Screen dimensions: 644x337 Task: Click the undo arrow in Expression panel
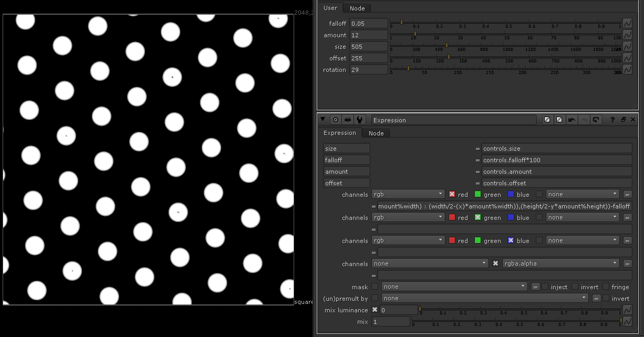click(x=572, y=120)
